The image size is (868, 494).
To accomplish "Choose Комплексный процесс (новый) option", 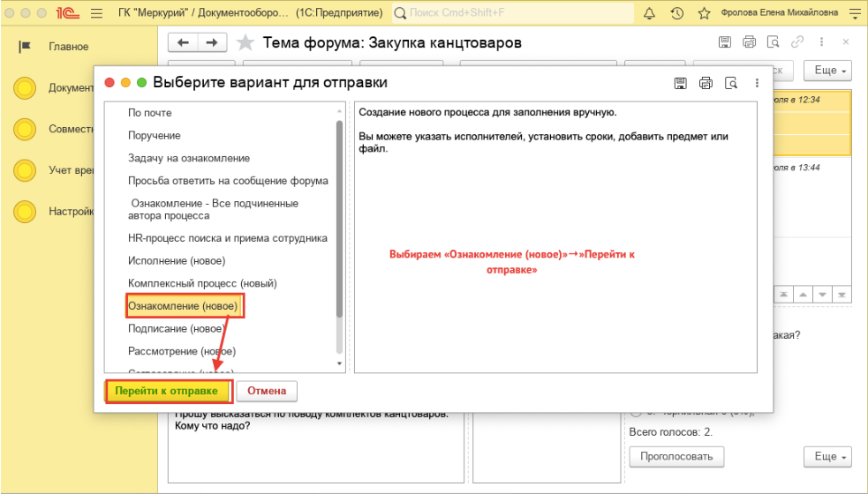I will coord(202,283).
